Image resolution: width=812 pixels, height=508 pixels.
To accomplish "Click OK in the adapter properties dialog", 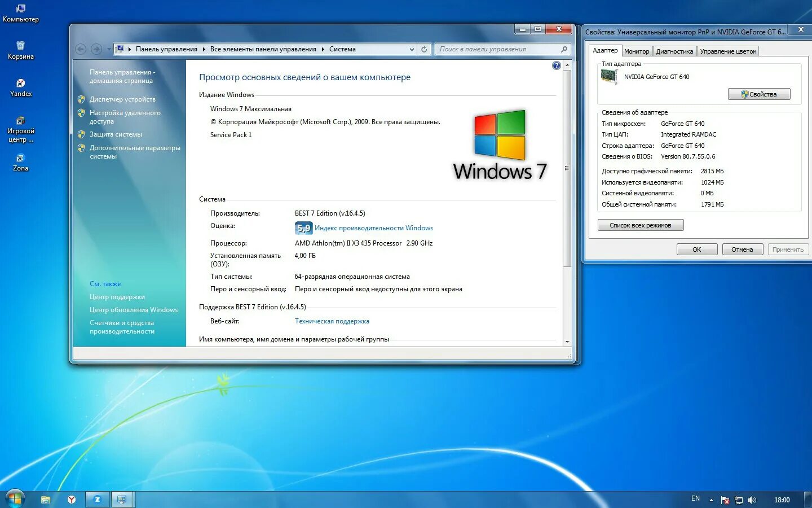I will click(697, 249).
